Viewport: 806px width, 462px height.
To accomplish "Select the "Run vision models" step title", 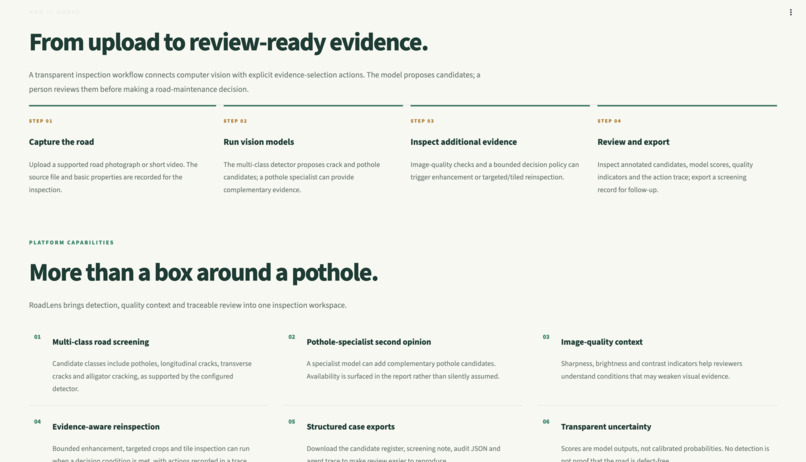I will click(x=259, y=142).
